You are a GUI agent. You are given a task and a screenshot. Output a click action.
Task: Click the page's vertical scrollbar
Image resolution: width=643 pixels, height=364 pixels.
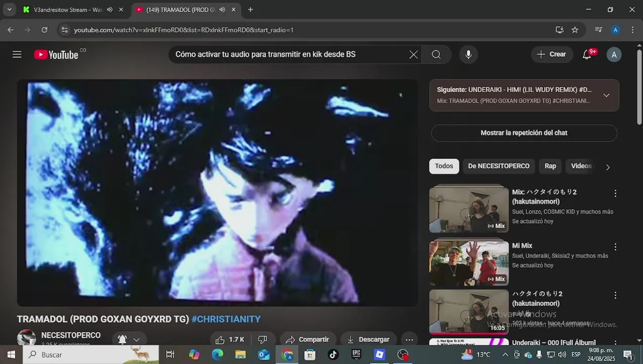point(639,86)
